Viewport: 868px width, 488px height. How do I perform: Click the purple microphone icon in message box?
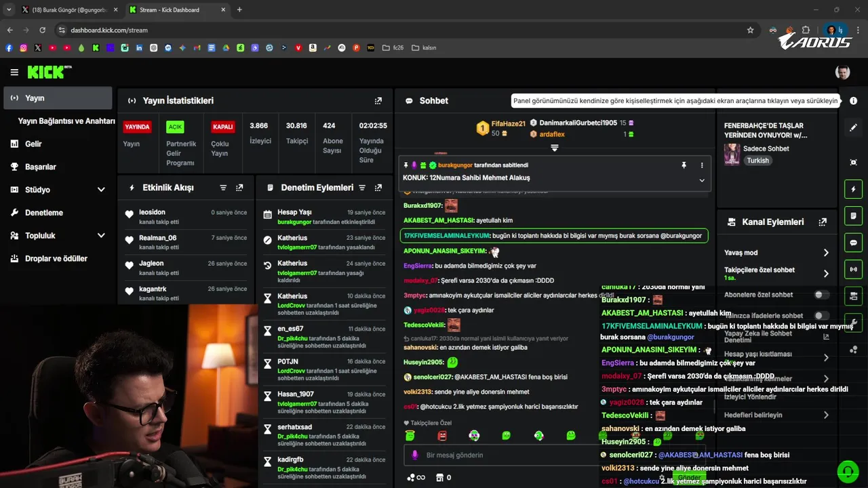(415, 455)
